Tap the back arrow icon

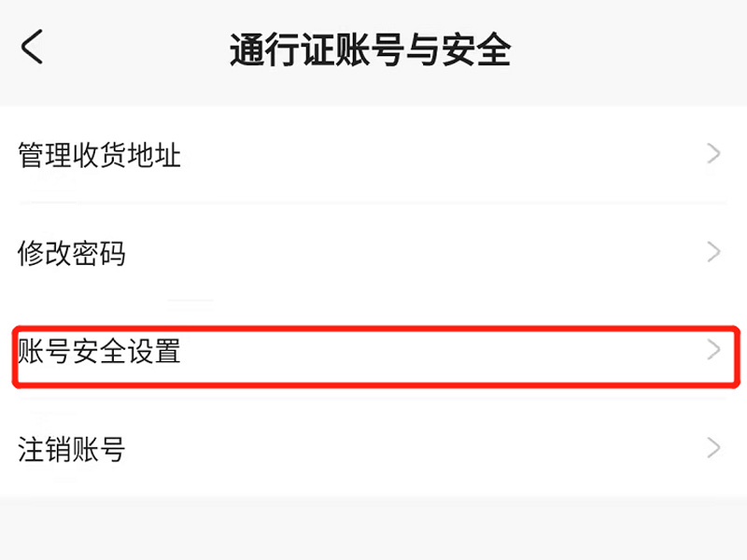(x=33, y=47)
